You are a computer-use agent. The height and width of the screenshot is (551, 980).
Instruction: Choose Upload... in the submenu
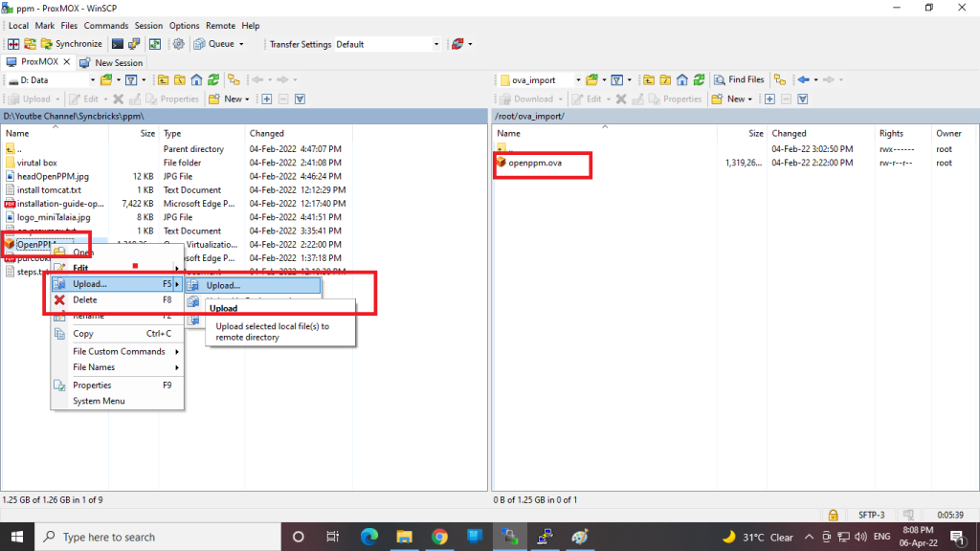pyautogui.click(x=253, y=285)
